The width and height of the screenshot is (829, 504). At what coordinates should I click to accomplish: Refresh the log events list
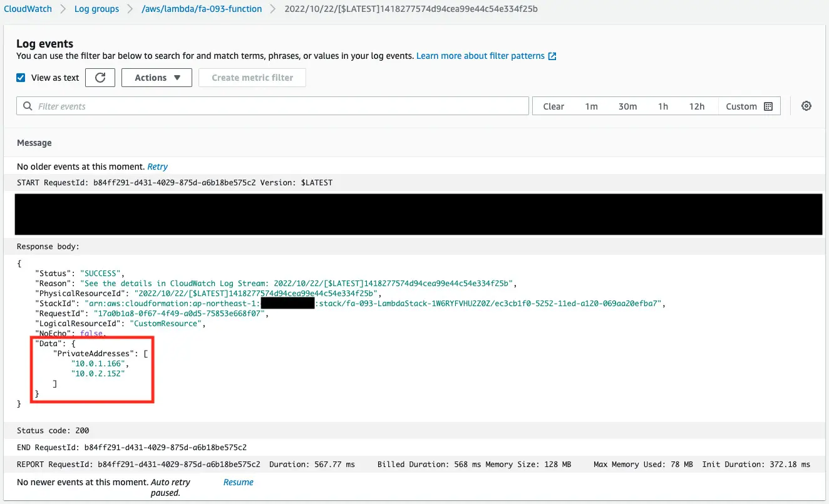click(100, 77)
